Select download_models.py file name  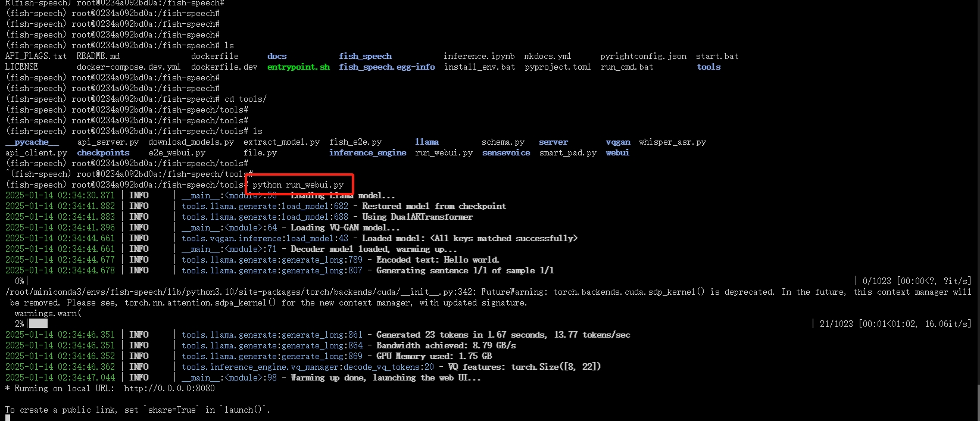[191, 142]
